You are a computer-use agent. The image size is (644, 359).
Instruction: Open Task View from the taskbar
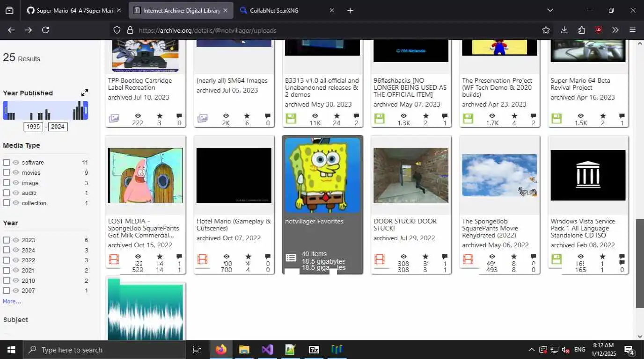(197, 350)
